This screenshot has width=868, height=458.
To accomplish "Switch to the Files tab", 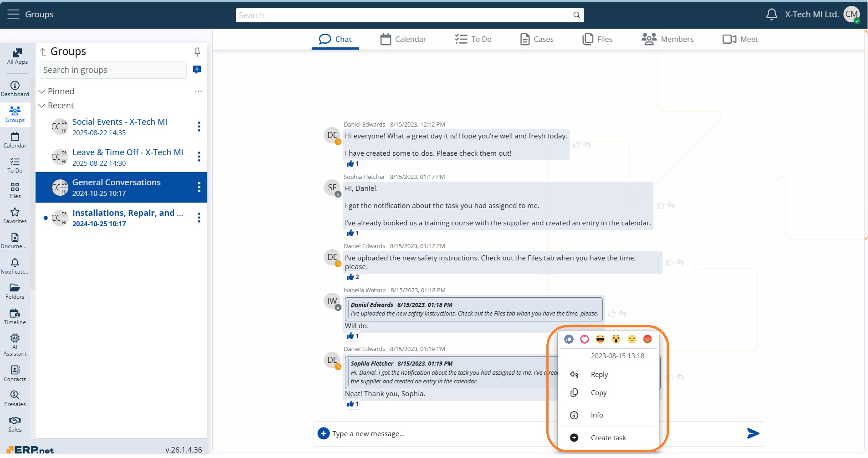I will coord(597,39).
